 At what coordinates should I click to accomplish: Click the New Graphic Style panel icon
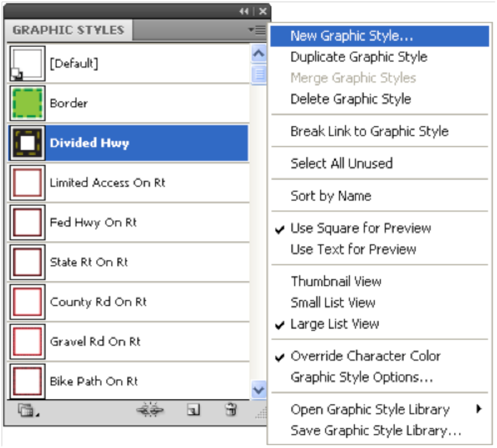tap(193, 410)
